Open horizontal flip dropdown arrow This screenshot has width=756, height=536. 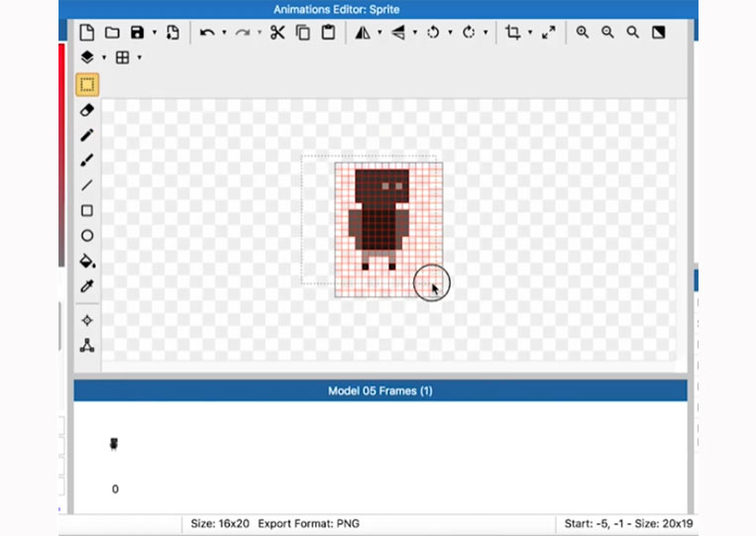point(379,33)
